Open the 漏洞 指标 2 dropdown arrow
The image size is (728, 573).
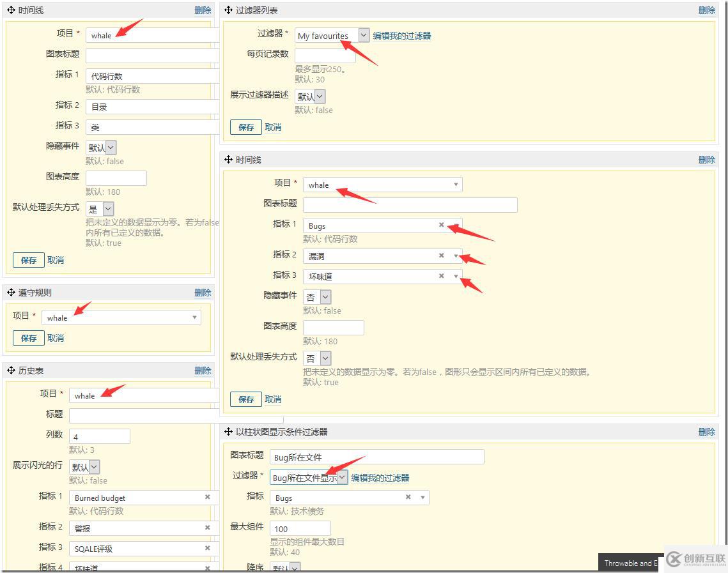coord(456,256)
